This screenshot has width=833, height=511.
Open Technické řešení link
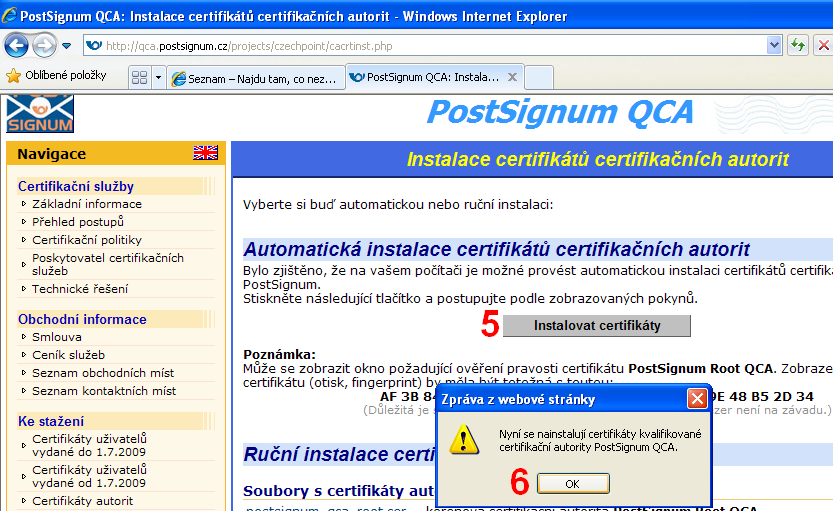coord(80,289)
